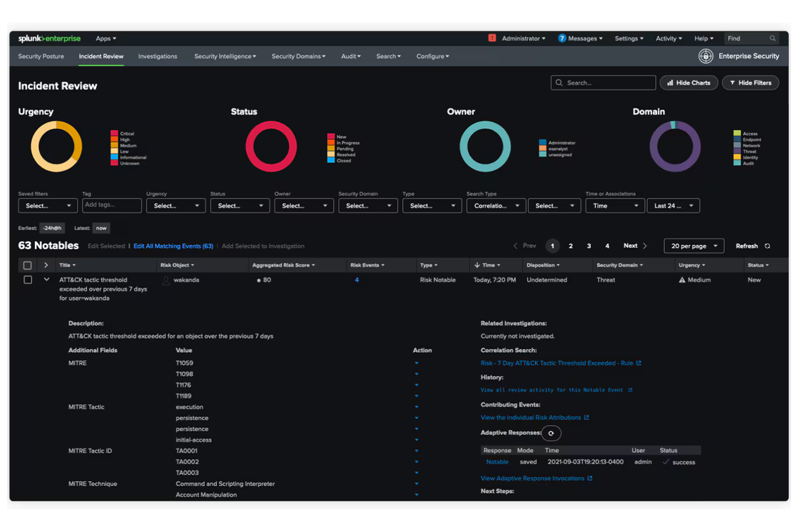Screen dimensions: 798x532
Task: Refresh the Adaptive Responses list
Action: (x=551, y=433)
